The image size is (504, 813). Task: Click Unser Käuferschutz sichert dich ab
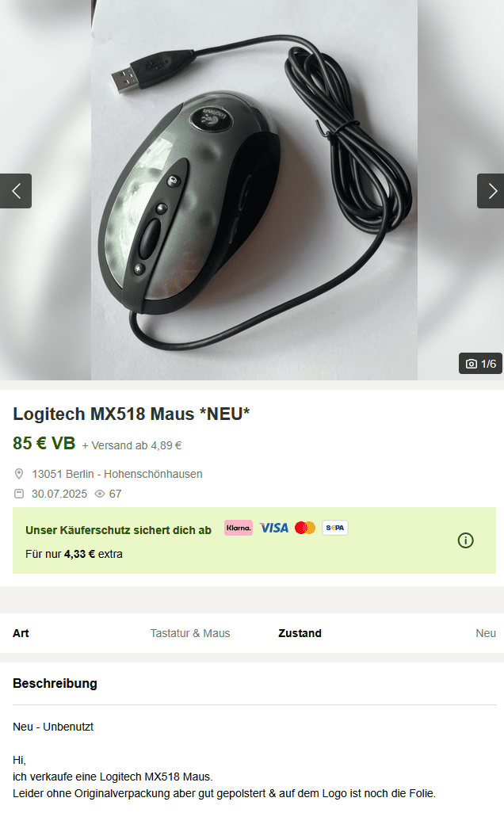pyautogui.click(x=118, y=530)
